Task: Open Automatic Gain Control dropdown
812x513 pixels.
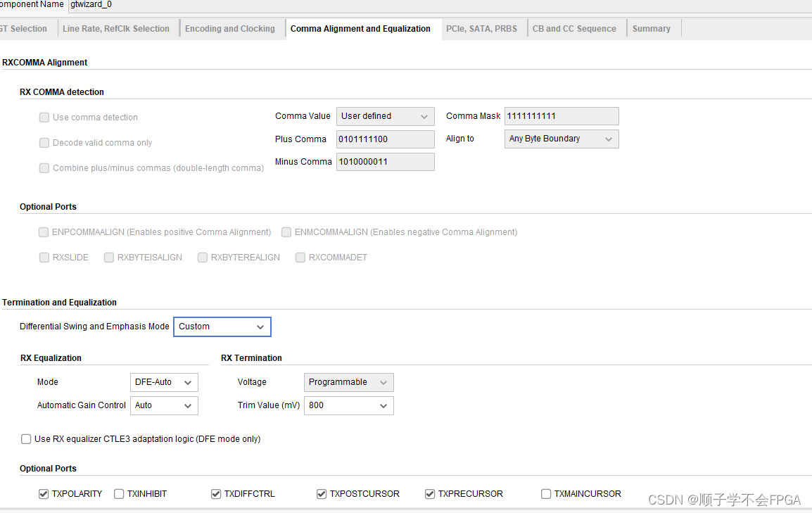Action: (x=164, y=406)
